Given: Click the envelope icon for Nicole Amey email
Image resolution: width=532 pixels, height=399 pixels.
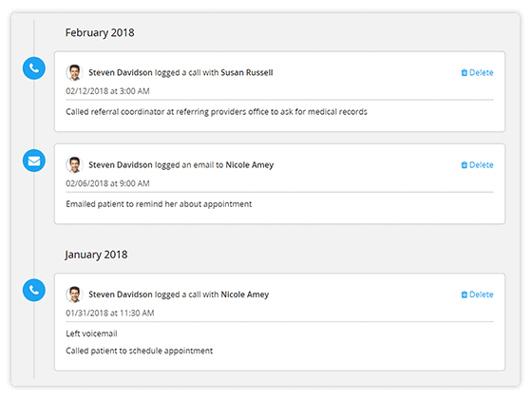Looking at the screenshot, I should tap(34, 161).
